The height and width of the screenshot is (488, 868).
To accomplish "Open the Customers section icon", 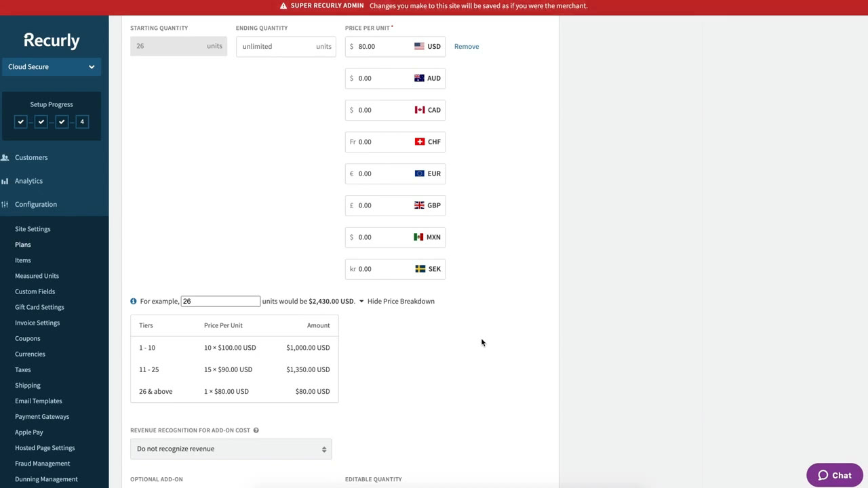I will tap(5, 157).
